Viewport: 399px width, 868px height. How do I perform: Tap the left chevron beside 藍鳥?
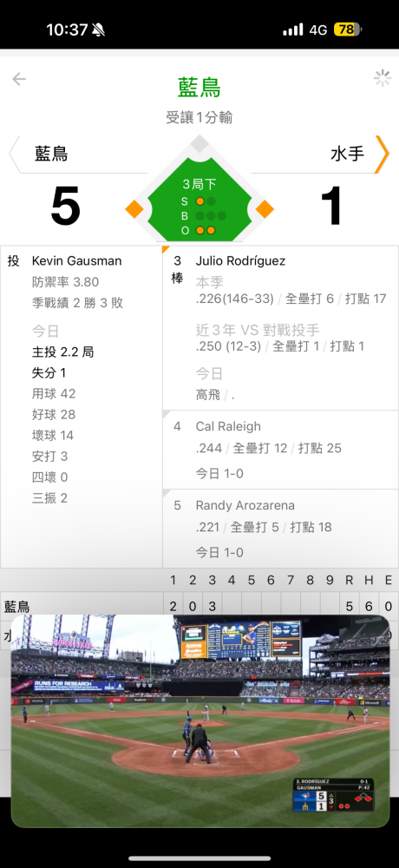(x=15, y=154)
